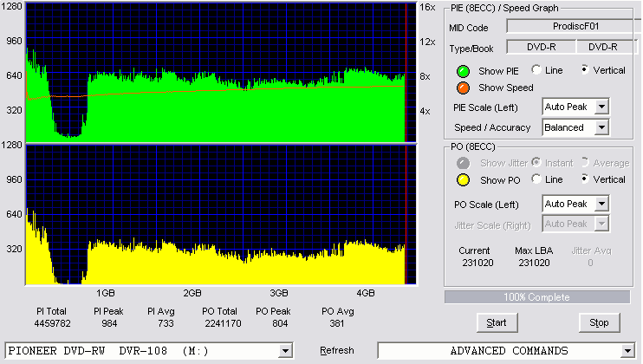Image resolution: width=643 pixels, height=364 pixels.
Task: Toggle the orange Show Speed indicator
Action: 463,88
